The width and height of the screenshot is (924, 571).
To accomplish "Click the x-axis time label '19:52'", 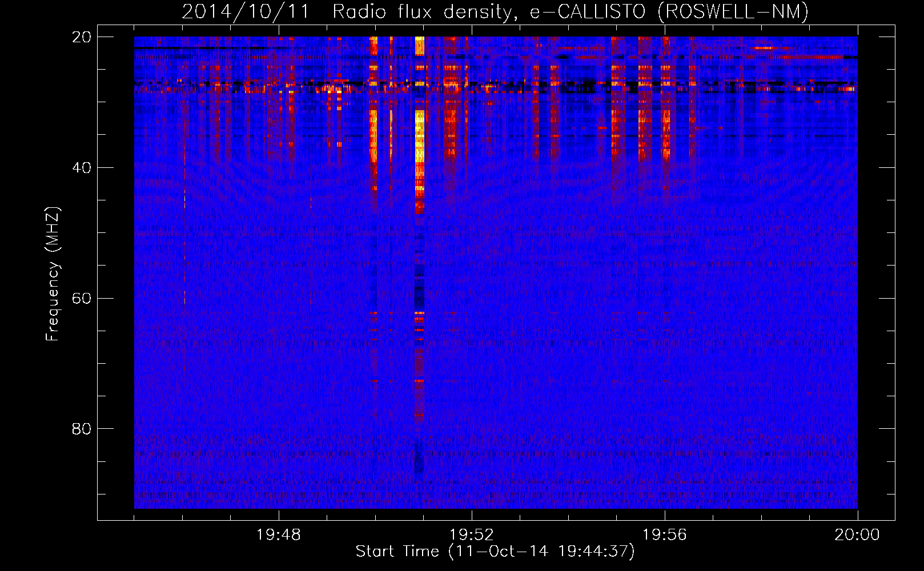I will click(472, 535).
